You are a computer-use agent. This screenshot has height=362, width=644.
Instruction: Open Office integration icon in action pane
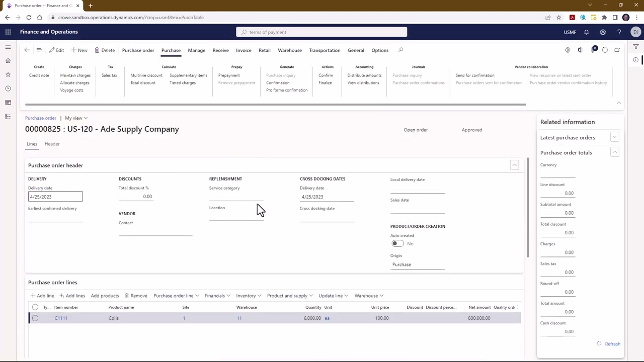(580, 50)
